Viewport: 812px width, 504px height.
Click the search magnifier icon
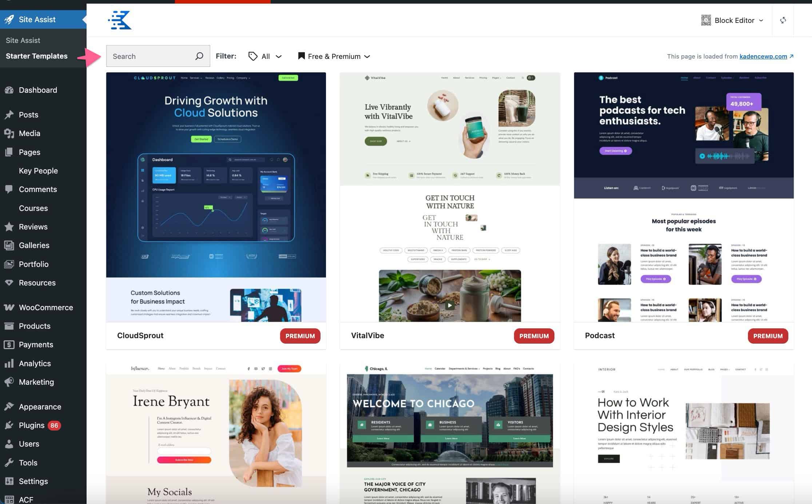point(199,56)
